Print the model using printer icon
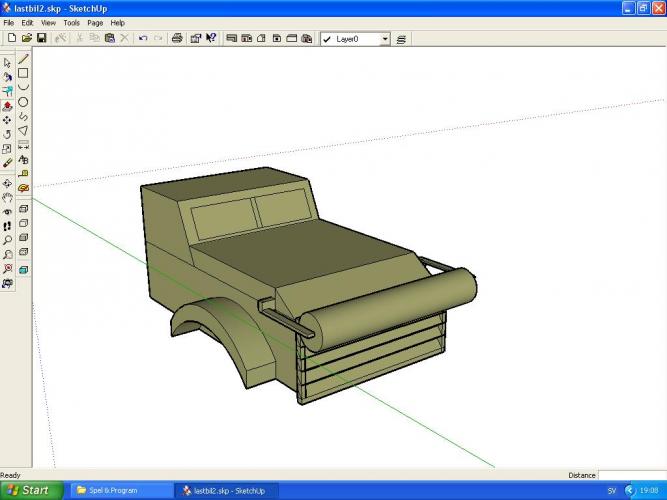Image resolution: width=667 pixels, height=500 pixels. pyautogui.click(x=177, y=39)
